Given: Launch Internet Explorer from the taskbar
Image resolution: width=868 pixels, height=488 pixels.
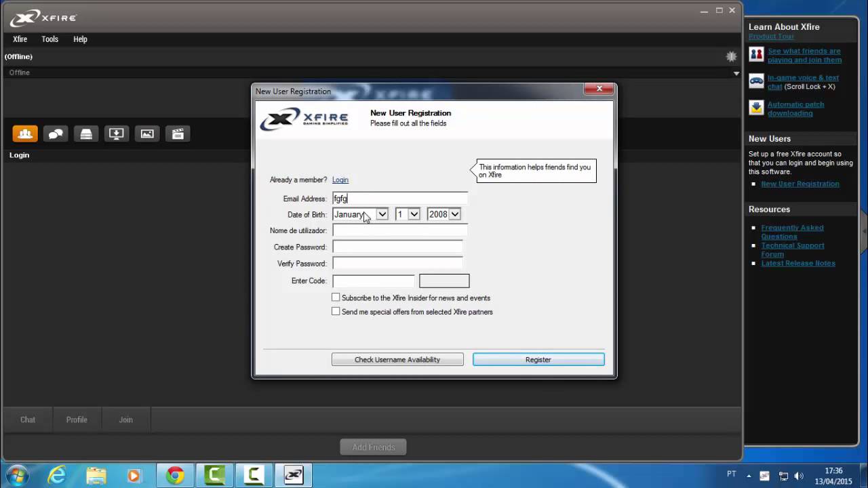Looking at the screenshot, I should click(57, 475).
